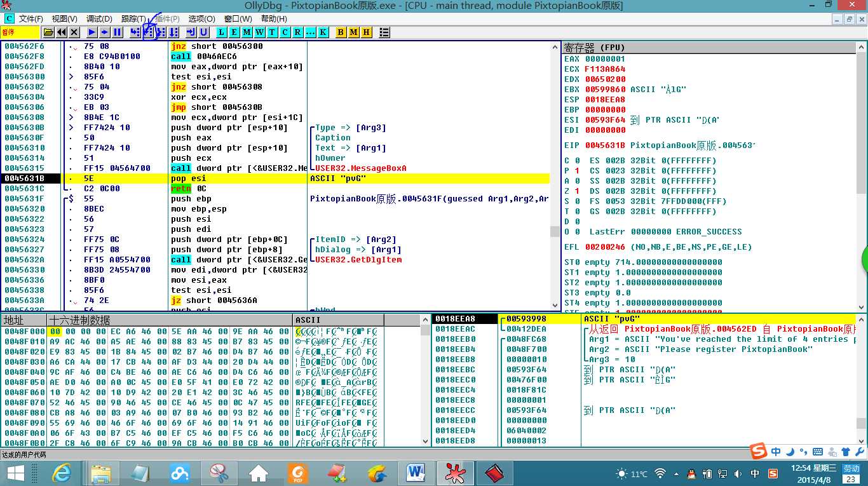Image resolution: width=868 pixels, height=486 pixels.
Task: Open Call stack via K button
Action: (x=323, y=32)
